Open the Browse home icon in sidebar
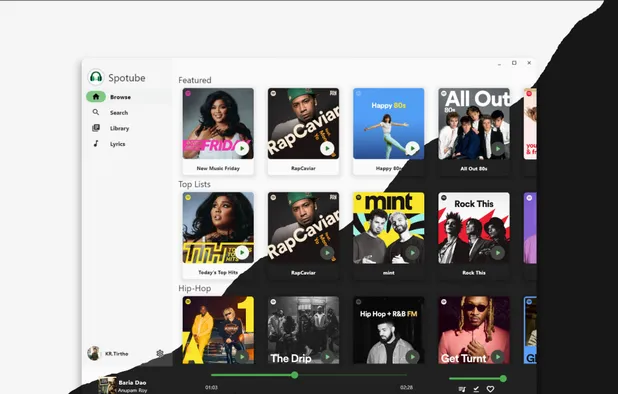The height and width of the screenshot is (394, 618). click(x=96, y=97)
